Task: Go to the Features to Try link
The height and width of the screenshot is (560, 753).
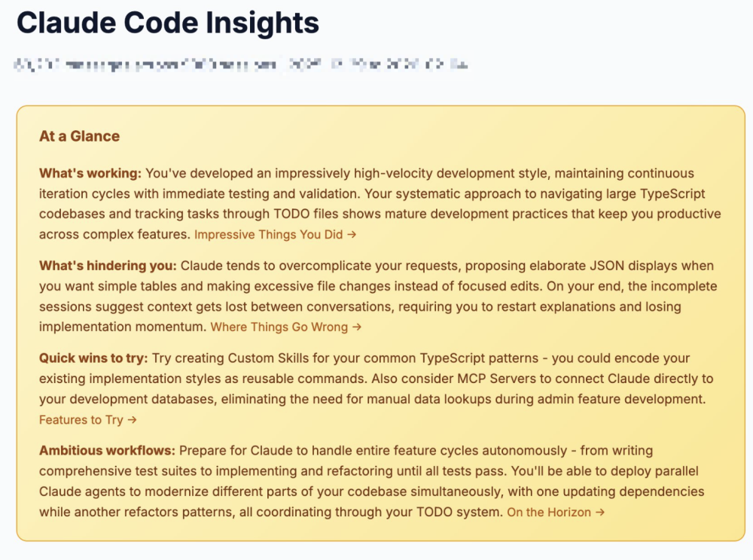Action: (x=81, y=419)
